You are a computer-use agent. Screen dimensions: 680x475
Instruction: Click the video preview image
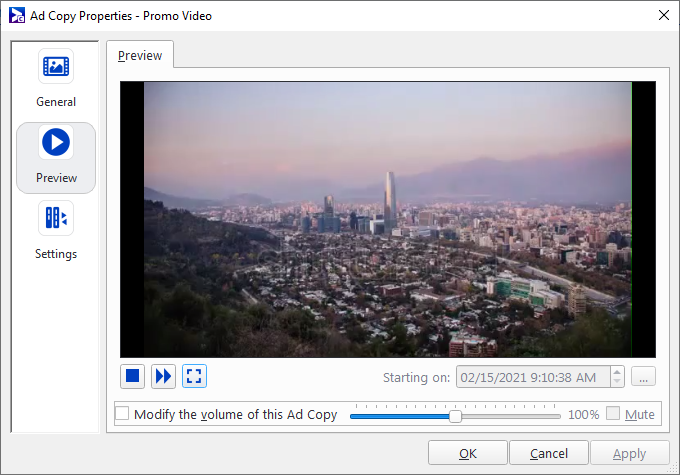[388, 219]
